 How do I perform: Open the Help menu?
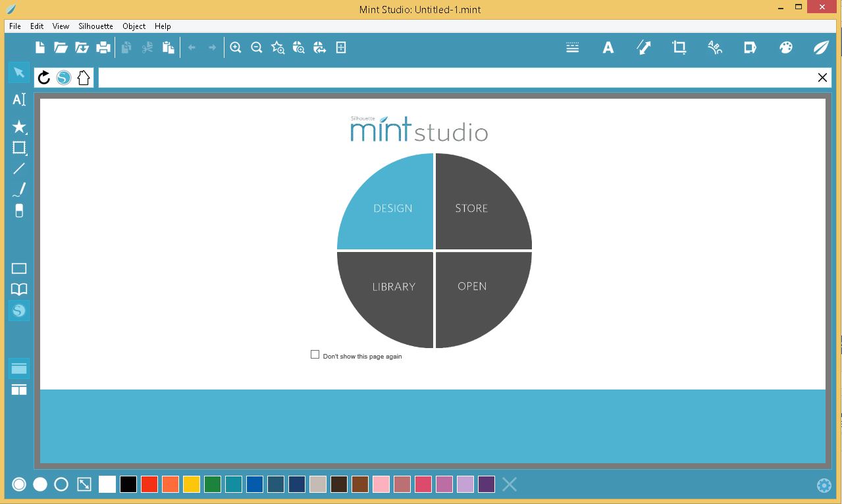(x=163, y=26)
